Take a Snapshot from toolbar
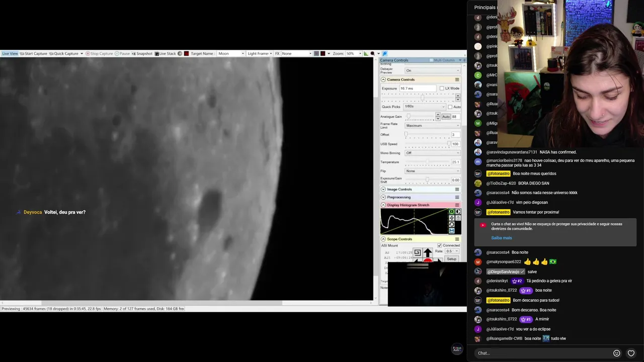644x362 pixels. coord(142,53)
